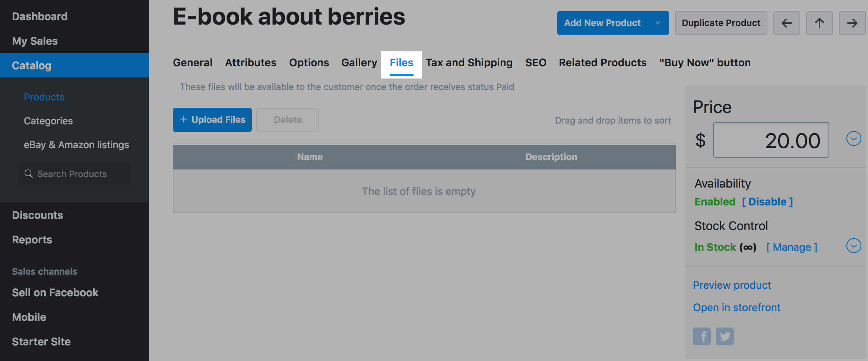This screenshot has height=361, width=868.
Task: Disable product availability
Action: (767, 202)
